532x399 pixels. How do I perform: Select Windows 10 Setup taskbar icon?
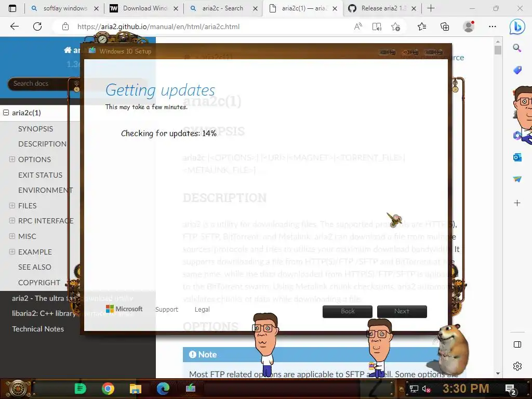pyautogui.click(x=190, y=388)
